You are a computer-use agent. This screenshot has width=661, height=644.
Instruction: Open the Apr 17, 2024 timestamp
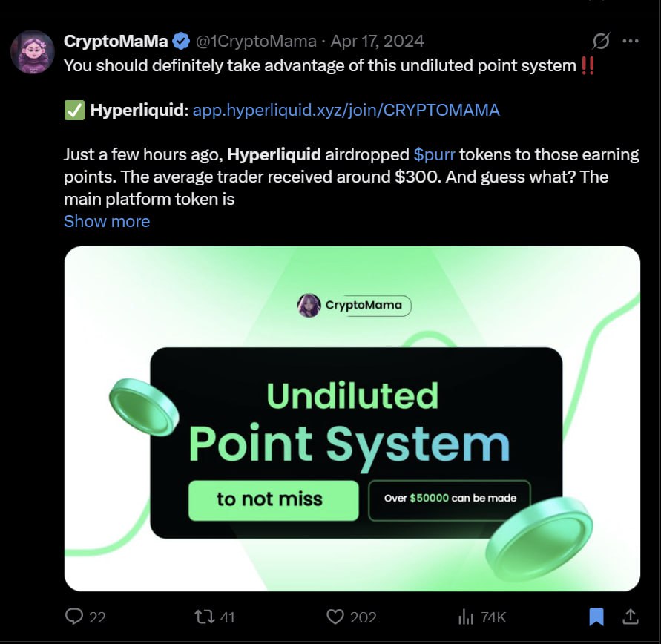tap(377, 41)
